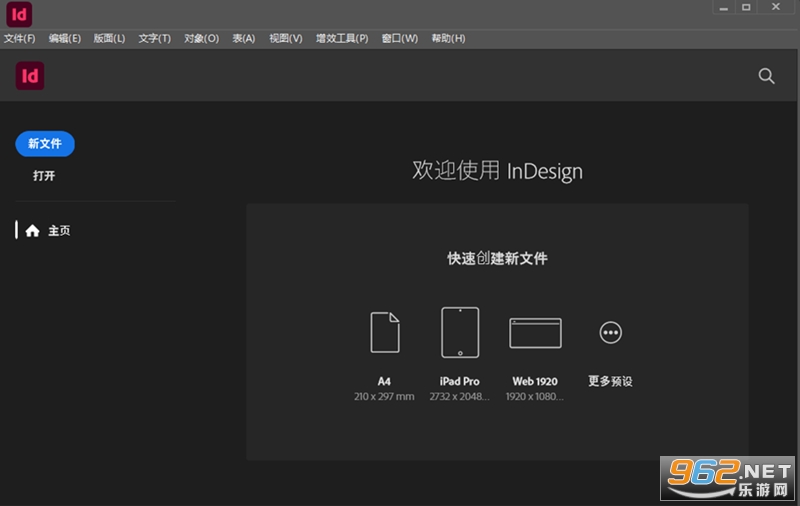This screenshot has width=800, height=506.
Task: Click the A4 preset name text
Action: [384, 382]
